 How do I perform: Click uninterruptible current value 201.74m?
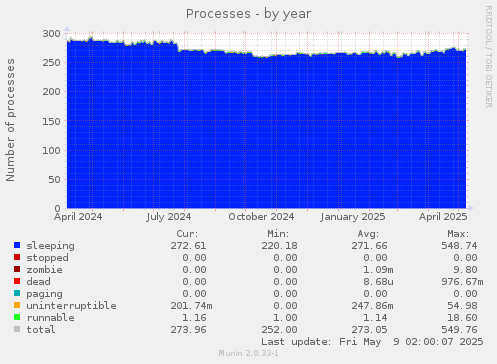pyautogui.click(x=191, y=306)
